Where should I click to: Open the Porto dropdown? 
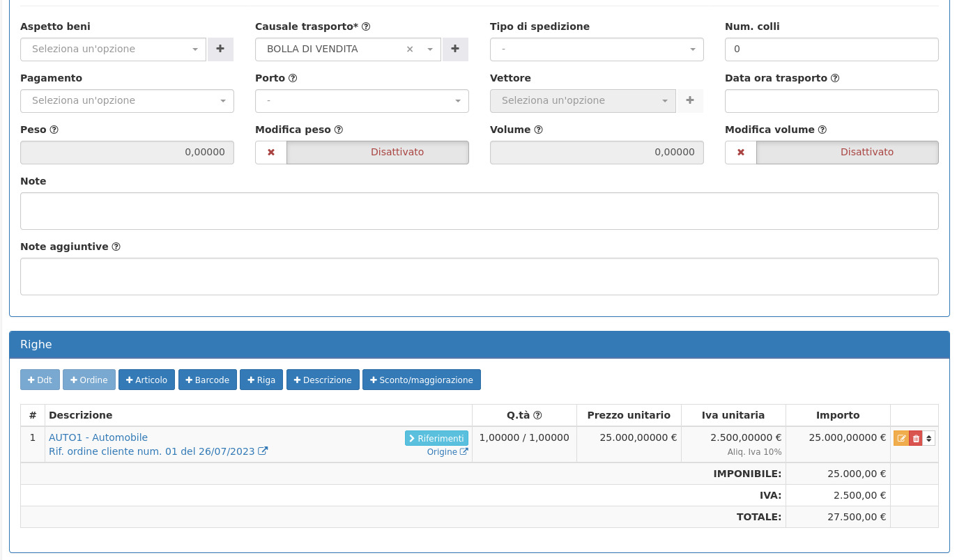click(362, 101)
